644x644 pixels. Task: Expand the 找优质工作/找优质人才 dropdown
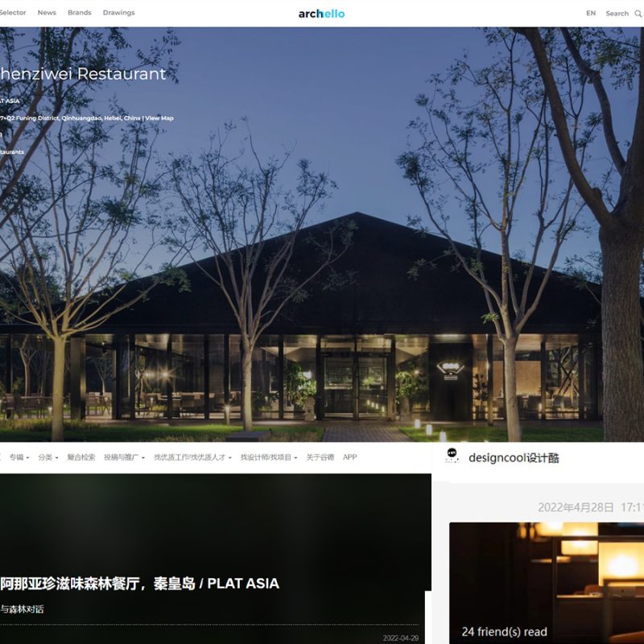[x=192, y=457]
